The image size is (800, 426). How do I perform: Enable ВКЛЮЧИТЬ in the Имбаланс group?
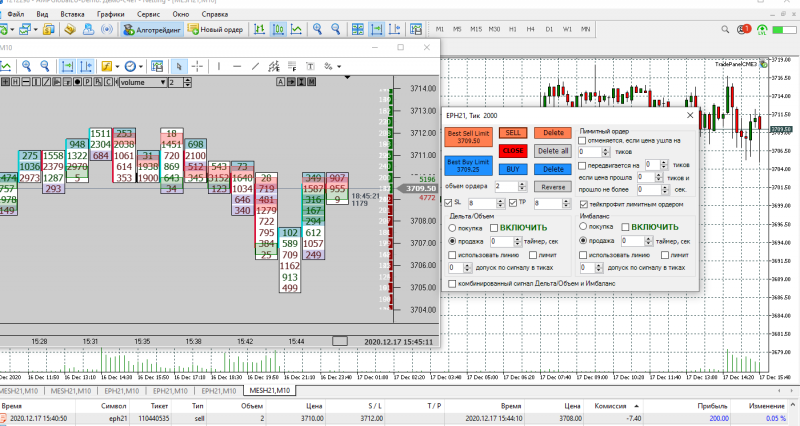(x=625, y=227)
